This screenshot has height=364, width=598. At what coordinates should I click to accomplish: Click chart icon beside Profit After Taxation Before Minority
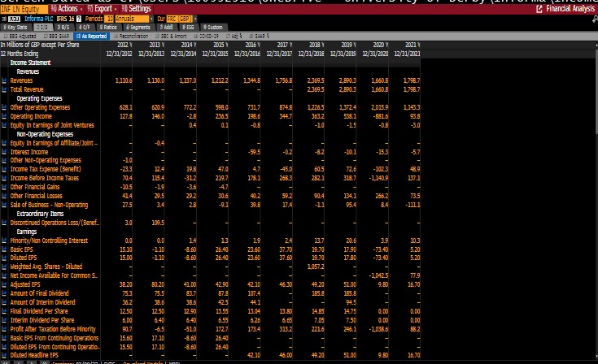pyautogui.click(x=4, y=329)
